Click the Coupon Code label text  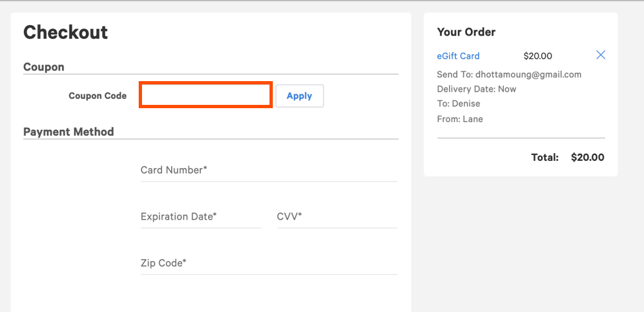pos(97,96)
